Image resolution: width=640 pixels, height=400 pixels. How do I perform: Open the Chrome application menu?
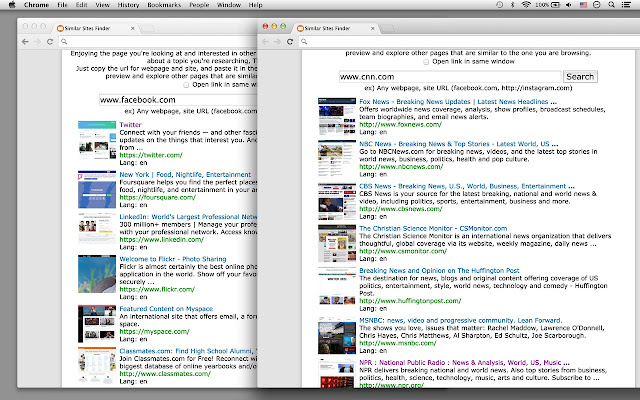(36, 5)
